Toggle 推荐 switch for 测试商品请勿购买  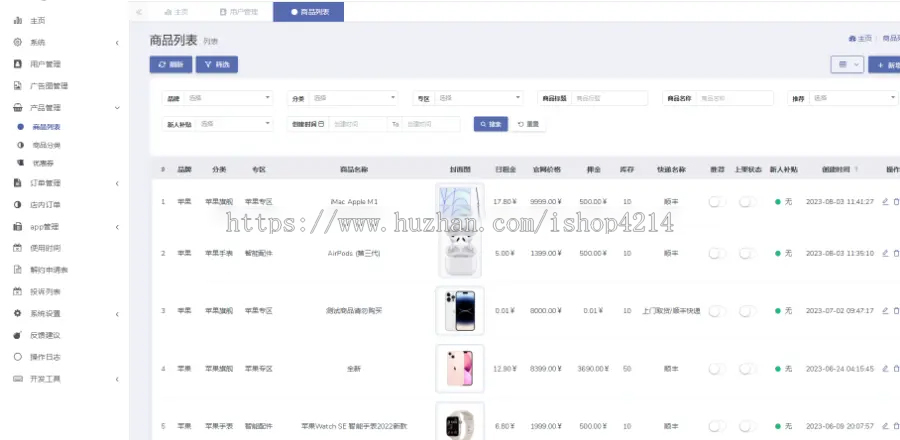pos(717,311)
